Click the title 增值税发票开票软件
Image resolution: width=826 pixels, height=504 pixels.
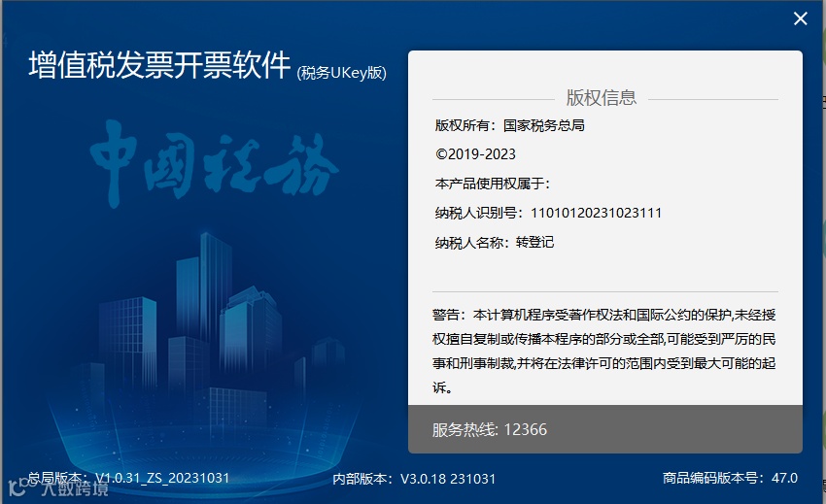159,65
